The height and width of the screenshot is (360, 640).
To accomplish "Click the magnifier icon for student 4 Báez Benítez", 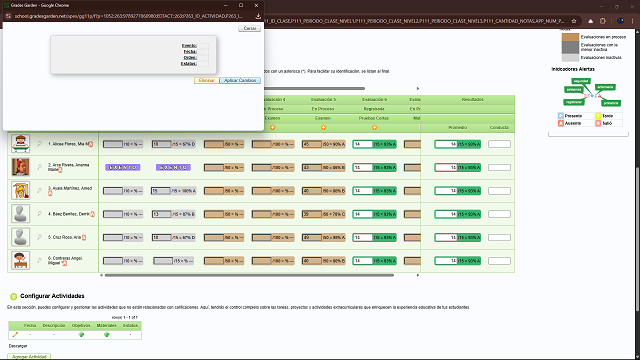I will (x=39, y=213).
